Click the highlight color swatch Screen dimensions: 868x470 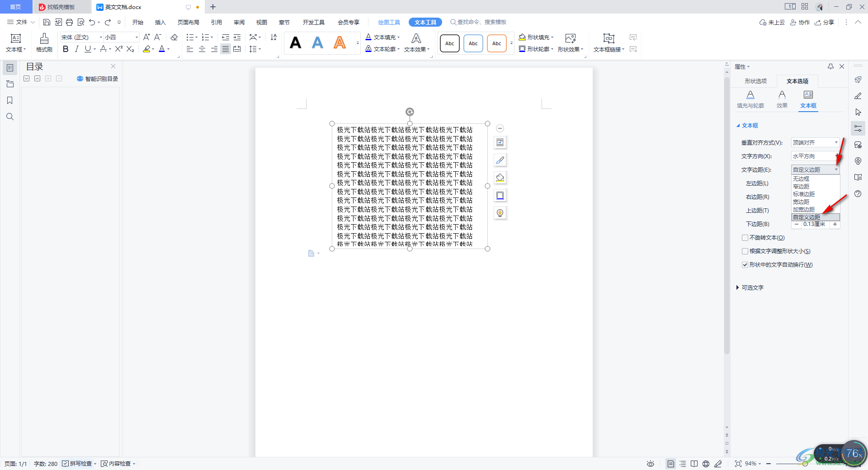coord(146,49)
